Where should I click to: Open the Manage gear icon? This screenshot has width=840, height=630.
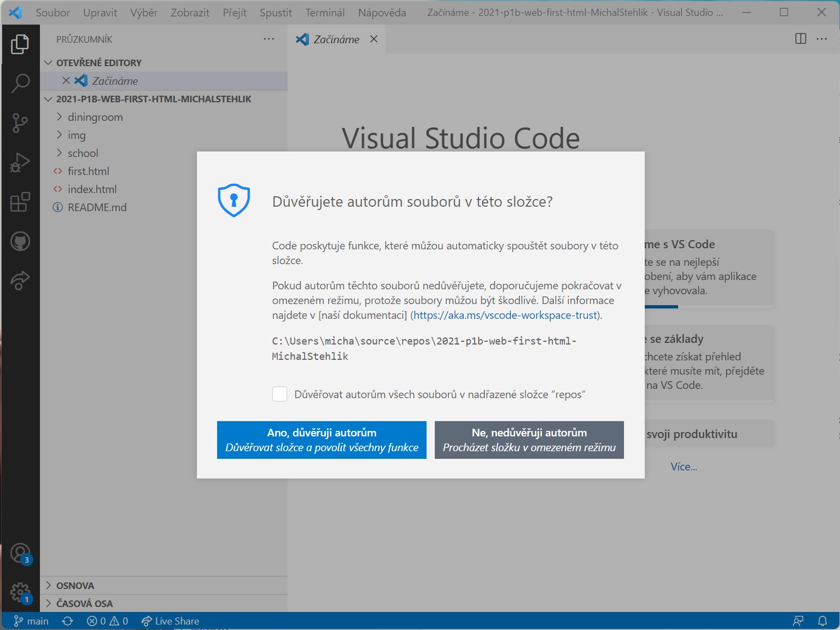click(21, 593)
